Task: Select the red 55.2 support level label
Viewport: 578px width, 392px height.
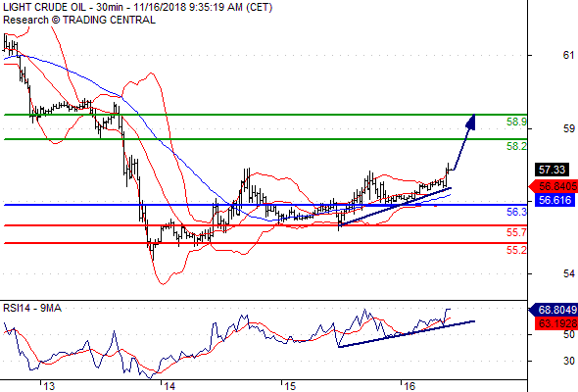Action: click(516, 250)
